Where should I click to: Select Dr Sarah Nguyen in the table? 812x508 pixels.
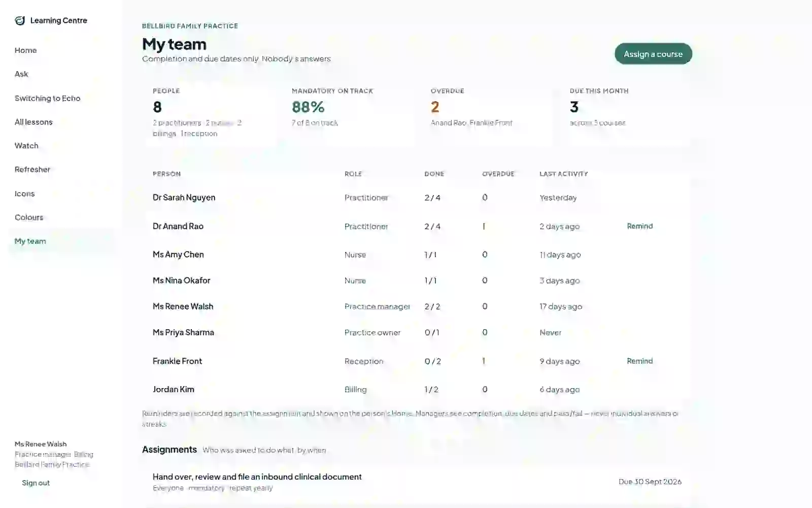[184, 198]
